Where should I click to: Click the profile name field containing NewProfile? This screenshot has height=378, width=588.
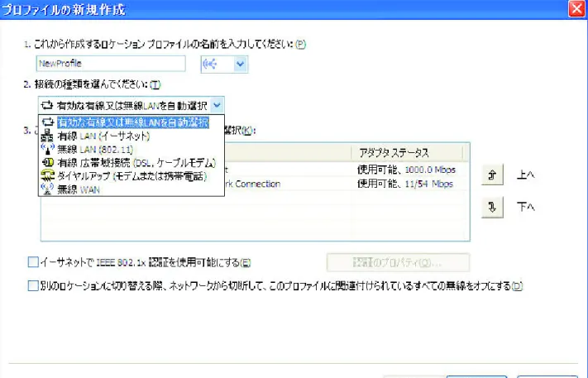111,64
